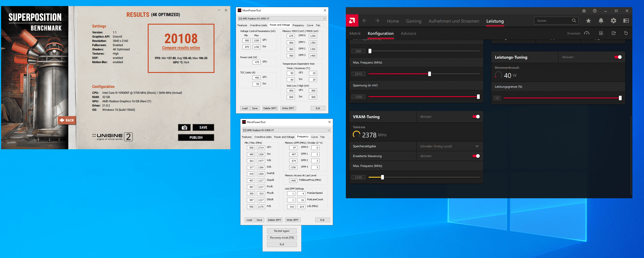Turn off the VRAM-Tuning switch
Viewport: 644px width, 258px height.
(476, 117)
